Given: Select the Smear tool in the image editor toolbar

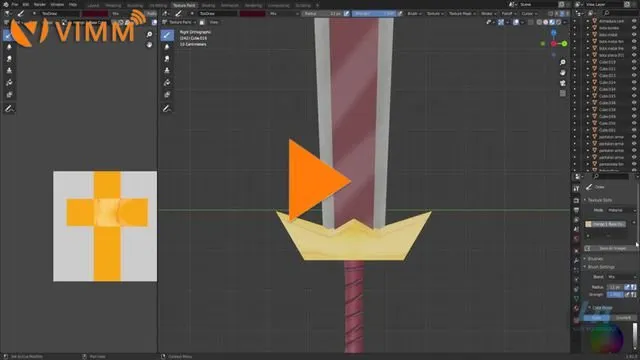Looking at the screenshot, I should tap(9, 59).
